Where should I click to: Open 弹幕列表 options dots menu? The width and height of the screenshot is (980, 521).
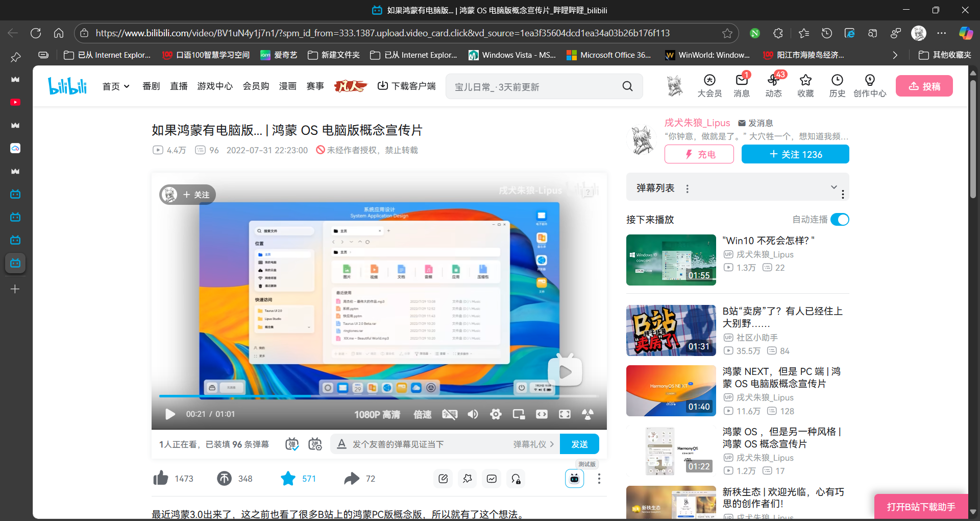click(x=688, y=188)
